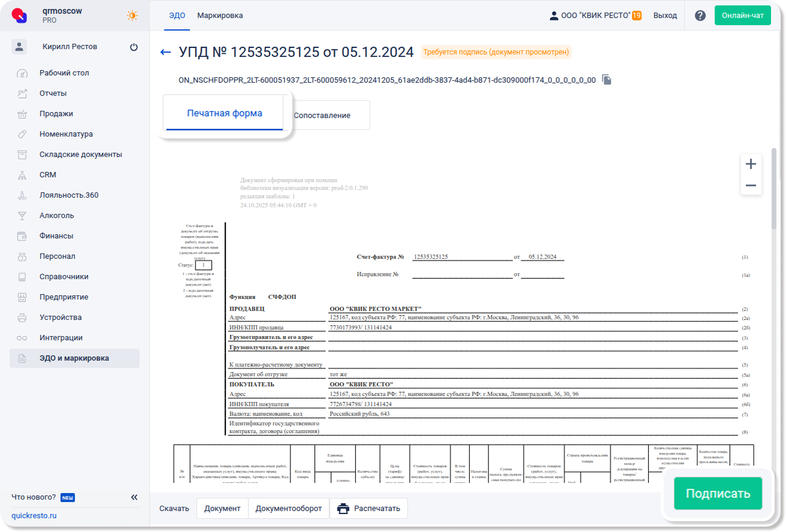Open help via question mark icon
The height and width of the screenshot is (532, 786).
tap(700, 16)
